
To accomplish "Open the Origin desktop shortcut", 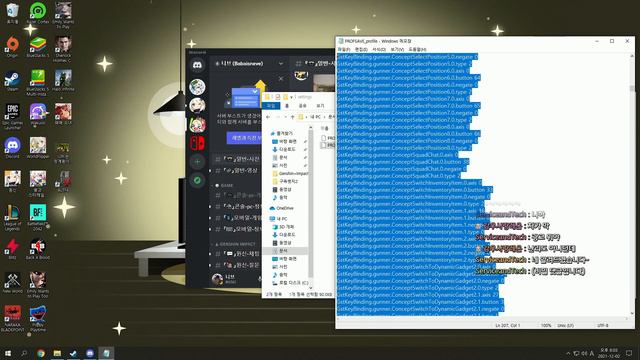I will click(x=12, y=47).
